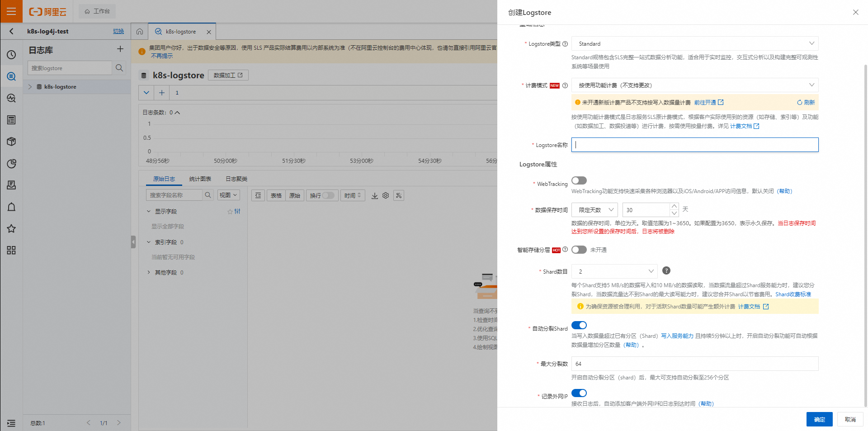
Task: Open the 时间 sort dropdown
Action: coord(353,195)
